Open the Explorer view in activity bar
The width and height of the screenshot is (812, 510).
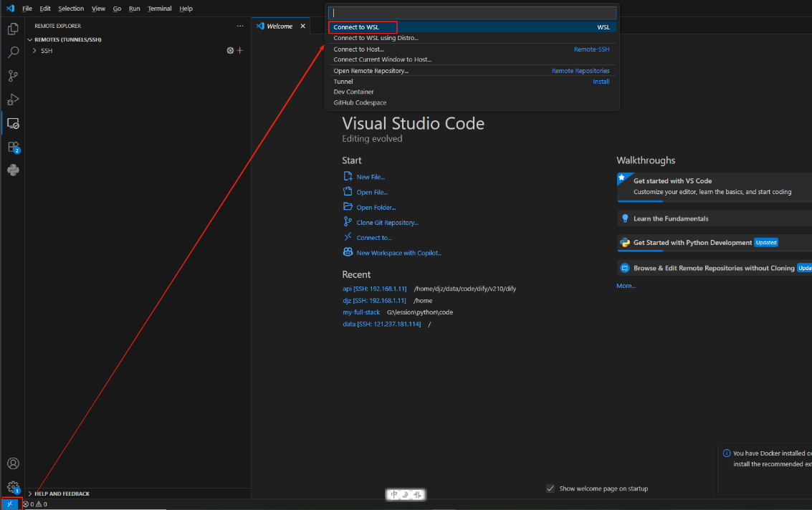coord(13,29)
